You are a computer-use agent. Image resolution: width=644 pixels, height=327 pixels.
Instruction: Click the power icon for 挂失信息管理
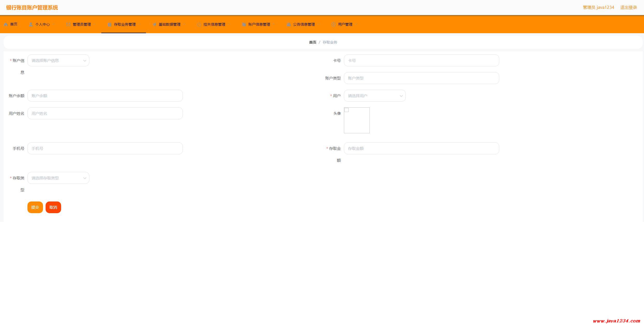click(199, 24)
